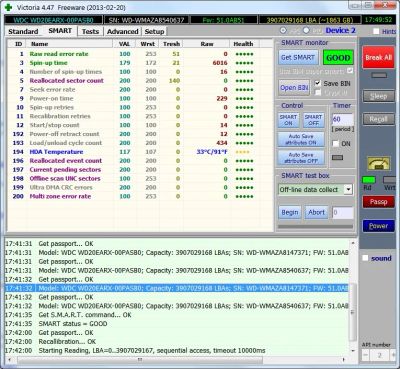This screenshot has width=400, height=369.
Task: Select the Load/unload cycle count row
Action: (140, 143)
